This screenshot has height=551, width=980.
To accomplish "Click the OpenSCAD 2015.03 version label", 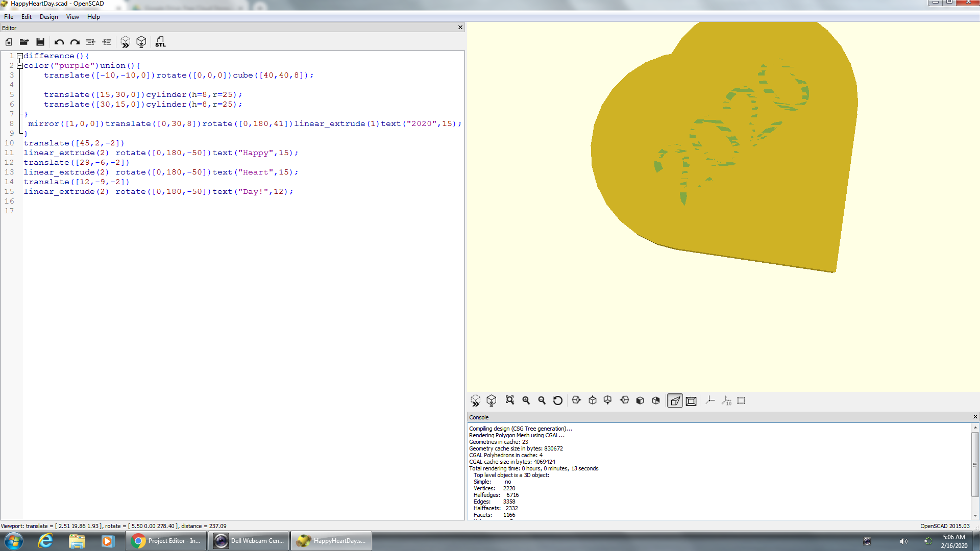I will [945, 526].
